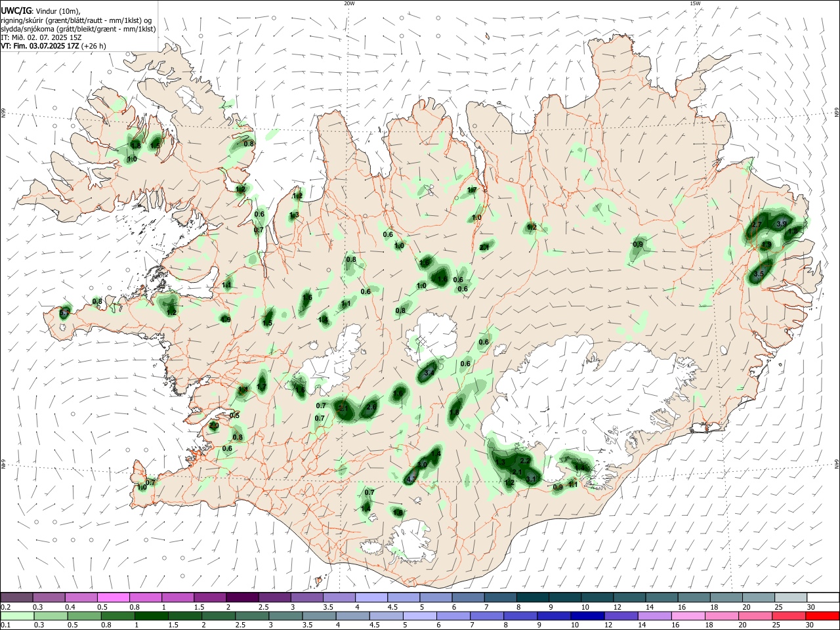Pick the violet 14–16 swatch in lower legend

pyautogui.click(x=654, y=616)
